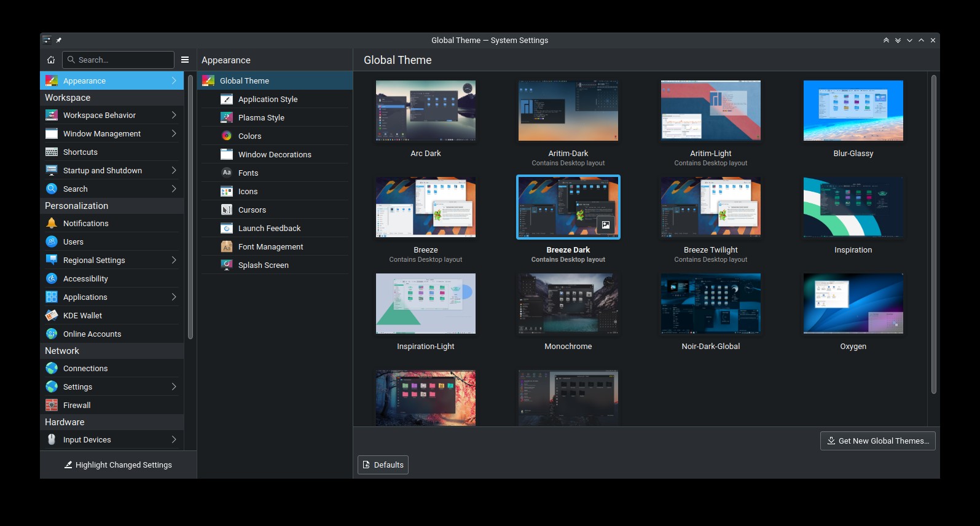Click the sidebar categories scrollbar
The height and width of the screenshot is (526, 980).
pos(190,206)
